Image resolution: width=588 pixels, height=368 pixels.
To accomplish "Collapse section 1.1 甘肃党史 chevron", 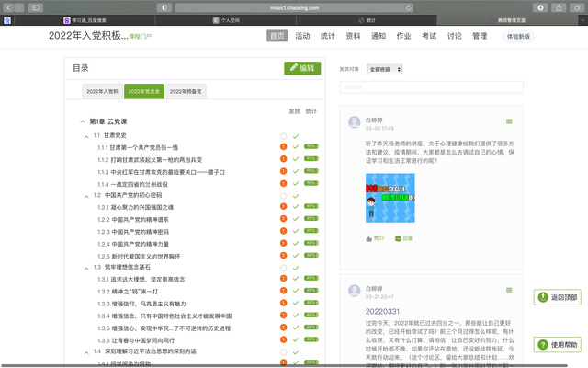I will 86,137.
